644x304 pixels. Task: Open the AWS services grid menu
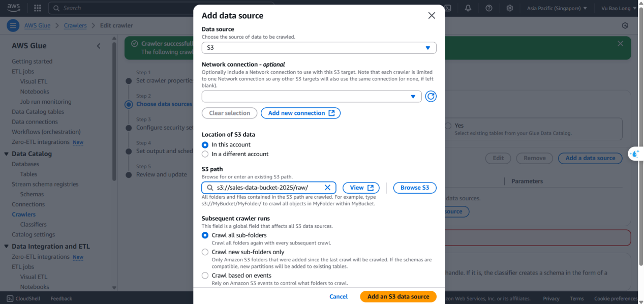point(37,8)
